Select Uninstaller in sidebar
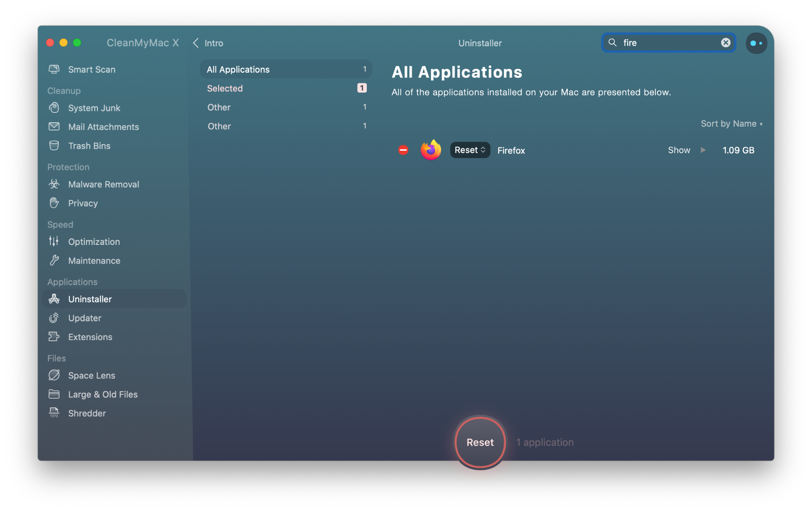This screenshot has height=511, width=812. click(x=115, y=299)
